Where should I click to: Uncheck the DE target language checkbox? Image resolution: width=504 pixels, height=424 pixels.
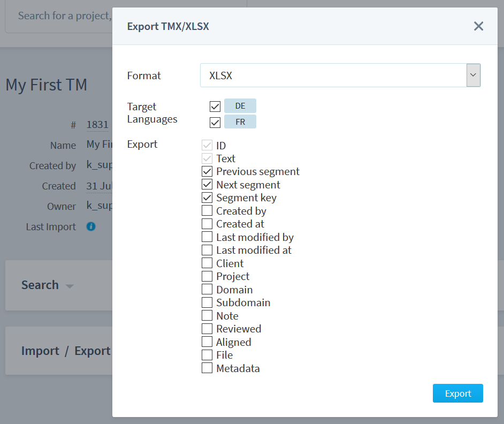(x=215, y=106)
